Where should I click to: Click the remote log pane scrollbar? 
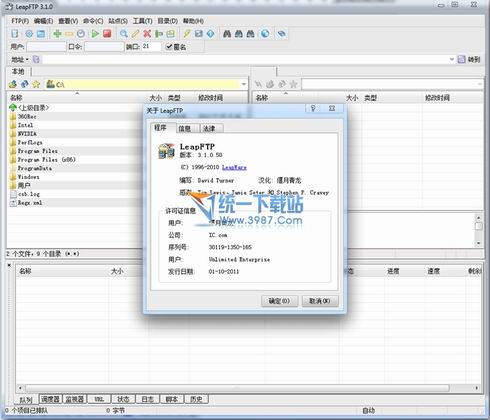tap(479, 230)
